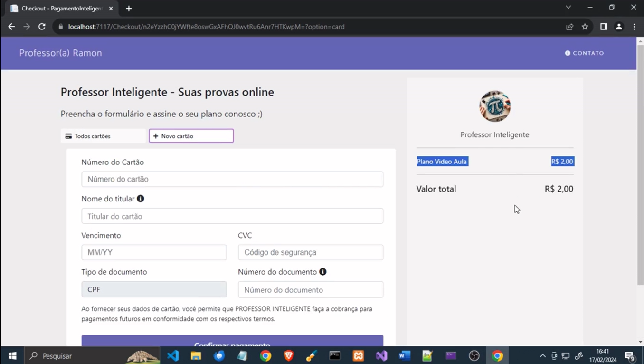Open the Chrome three-dot menu
The height and width of the screenshot is (364, 644).
[x=635, y=27]
